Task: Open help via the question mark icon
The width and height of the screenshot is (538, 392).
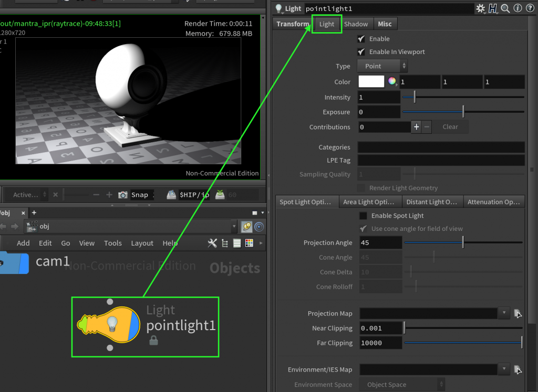Action: point(530,8)
